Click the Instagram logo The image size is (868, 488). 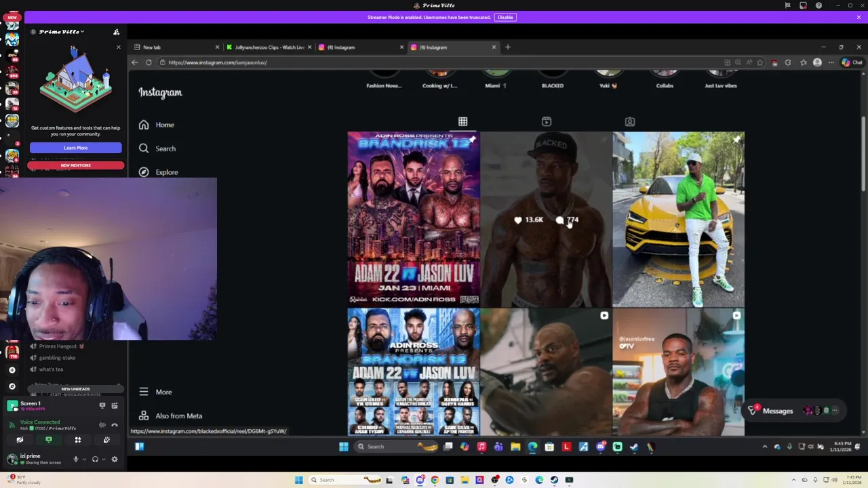(x=161, y=92)
